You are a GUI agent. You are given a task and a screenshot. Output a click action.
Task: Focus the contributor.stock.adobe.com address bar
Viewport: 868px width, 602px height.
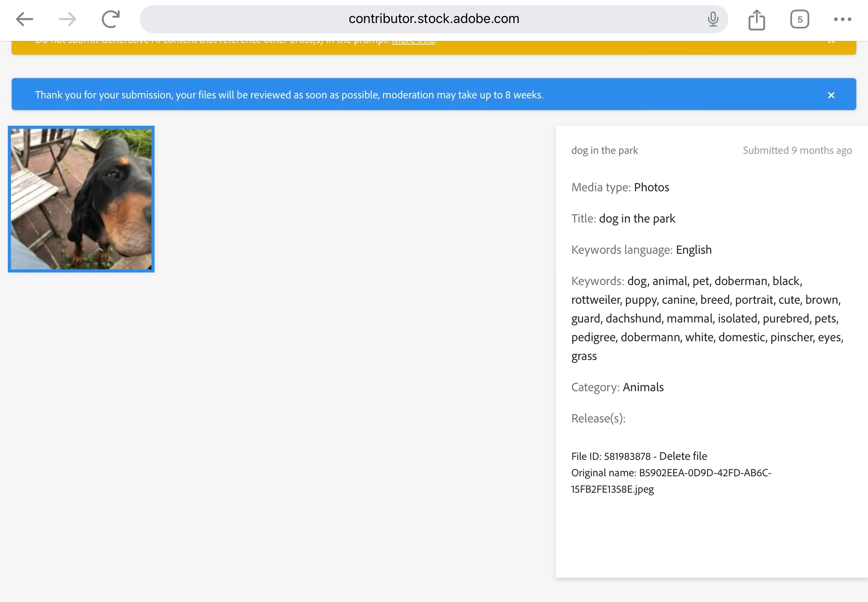coord(433,19)
